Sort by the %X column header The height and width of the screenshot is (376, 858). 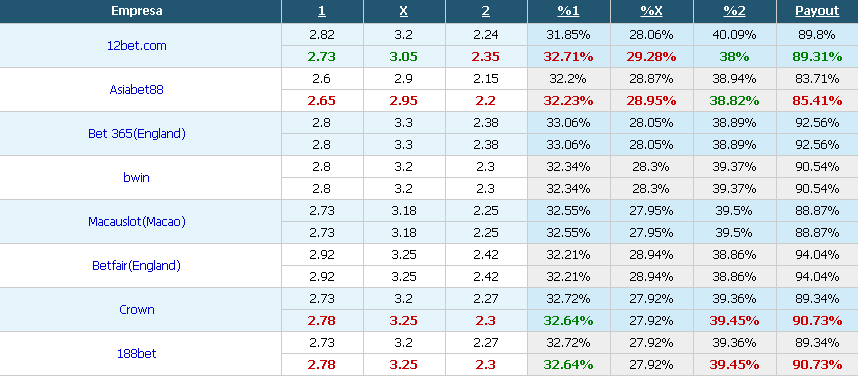tap(651, 11)
